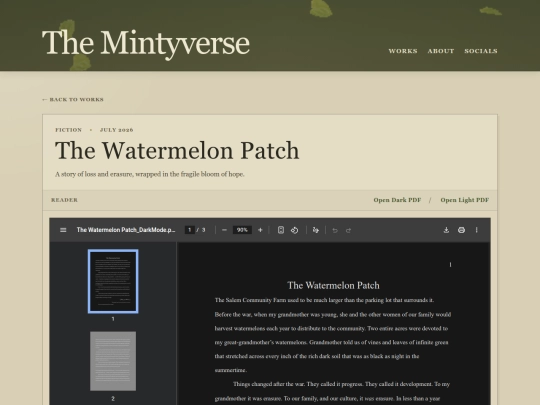This screenshot has height=405, width=540.
Task: Open the PDF viewer more actions menu
Action: tap(477, 230)
